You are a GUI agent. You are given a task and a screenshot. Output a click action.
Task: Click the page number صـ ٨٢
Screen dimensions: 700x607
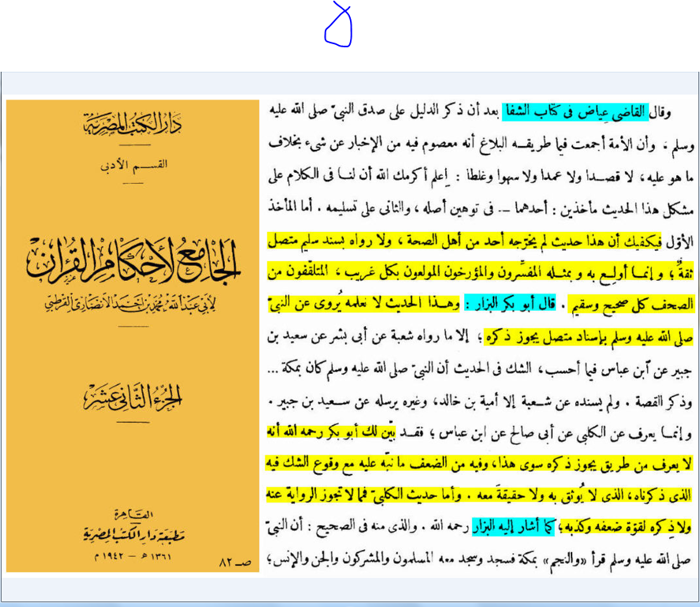click(x=235, y=562)
